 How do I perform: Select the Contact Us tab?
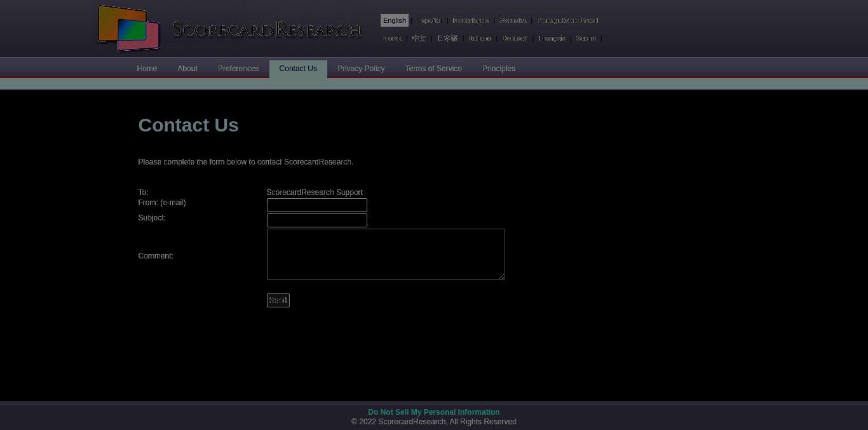[x=298, y=69]
